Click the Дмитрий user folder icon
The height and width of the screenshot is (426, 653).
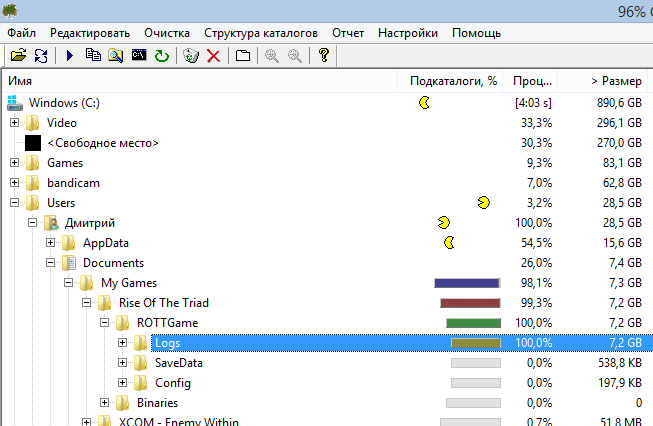(51, 223)
